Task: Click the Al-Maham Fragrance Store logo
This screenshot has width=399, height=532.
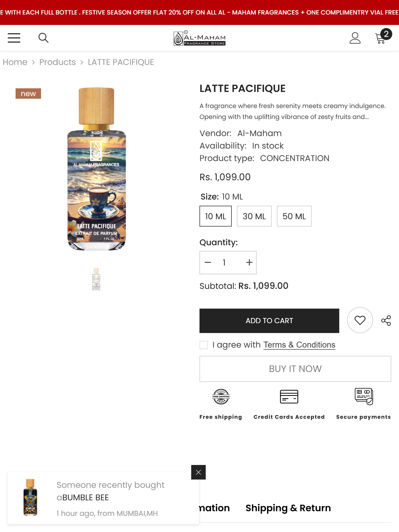Action: click(199, 38)
